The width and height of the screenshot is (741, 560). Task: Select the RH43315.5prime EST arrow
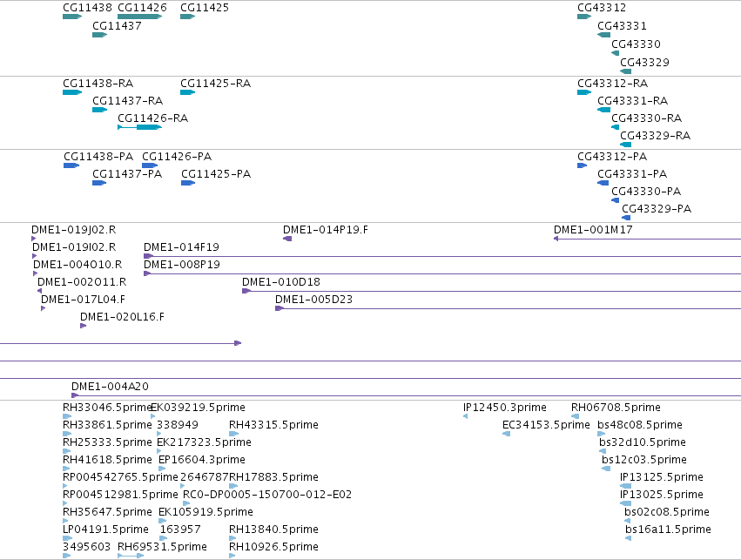pyautogui.click(x=234, y=434)
